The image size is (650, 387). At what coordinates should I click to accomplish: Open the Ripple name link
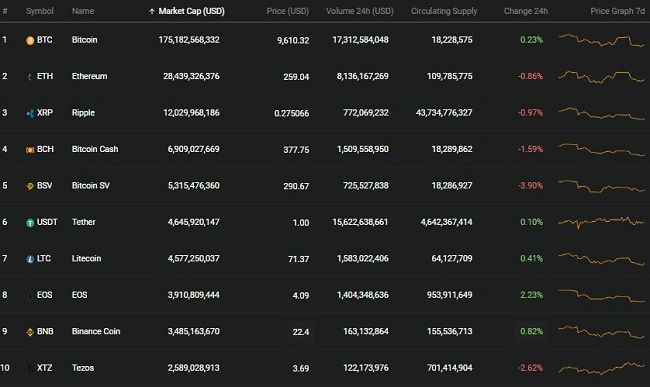tap(83, 113)
